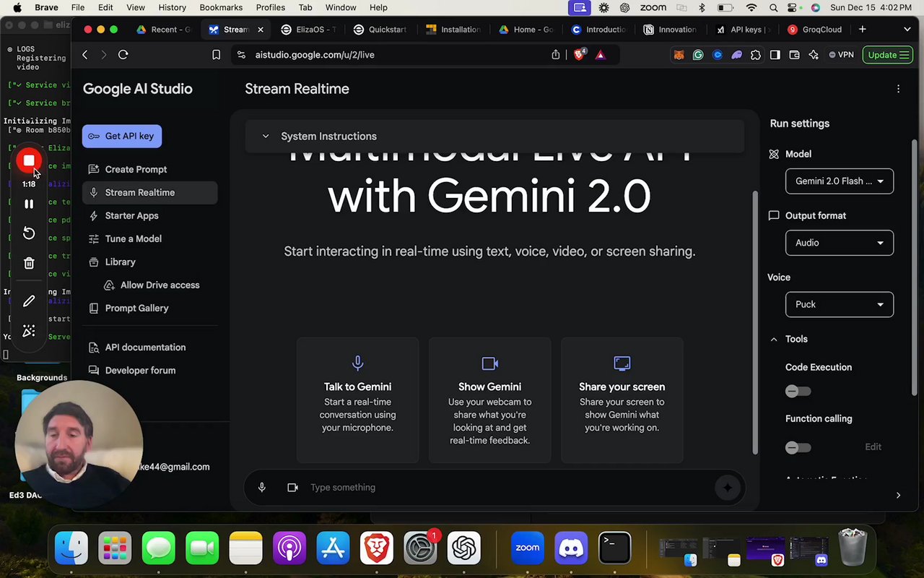Image resolution: width=924 pixels, height=578 pixels.
Task: Click the main content vertical scrollbar
Action: tap(755, 322)
